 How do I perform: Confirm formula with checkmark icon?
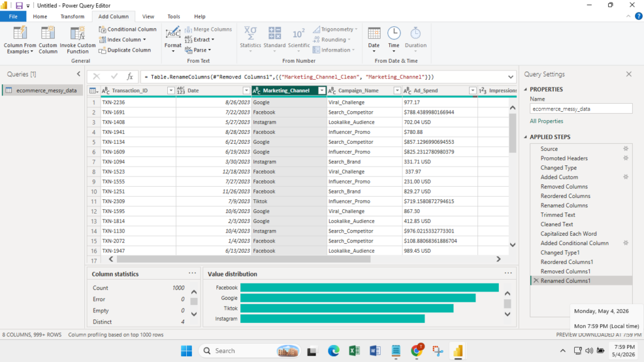click(x=114, y=77)
